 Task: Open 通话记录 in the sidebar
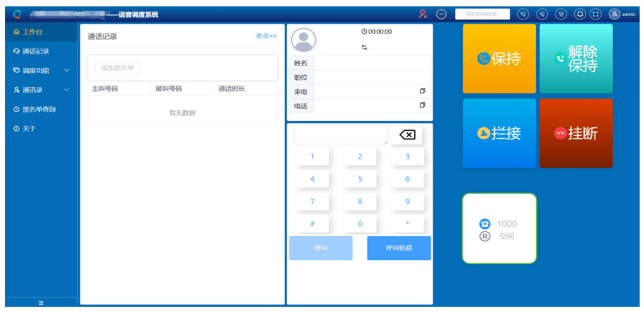[x=35, y=51]
